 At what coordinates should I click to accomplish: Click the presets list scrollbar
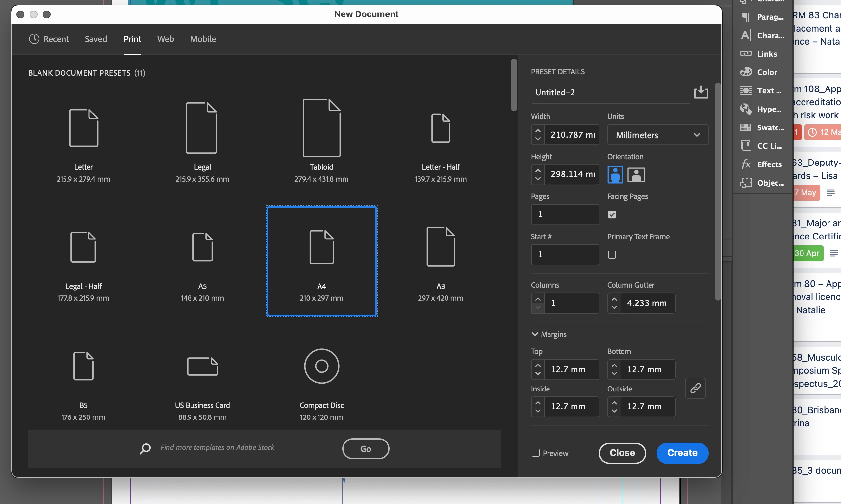point(514,85)
